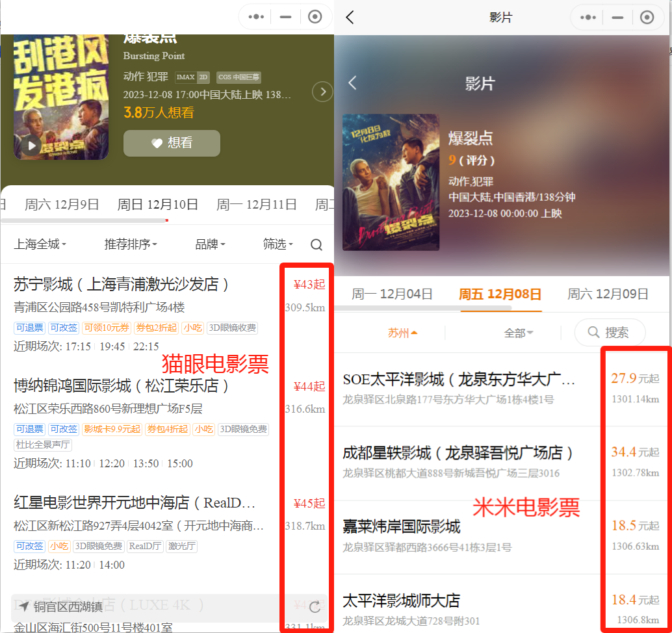Click the 券包2折起 tag under 苏宁影城

(157, 328)
